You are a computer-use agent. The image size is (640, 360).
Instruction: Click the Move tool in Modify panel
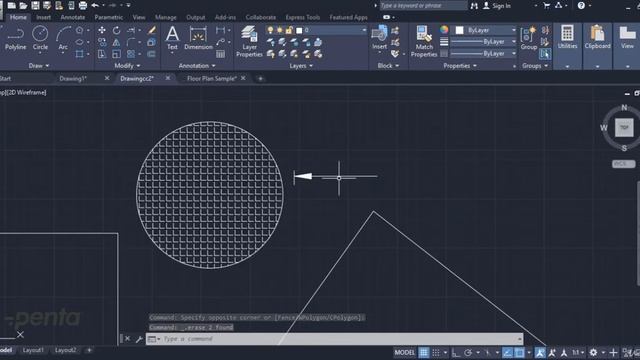(x=102, y=30)
